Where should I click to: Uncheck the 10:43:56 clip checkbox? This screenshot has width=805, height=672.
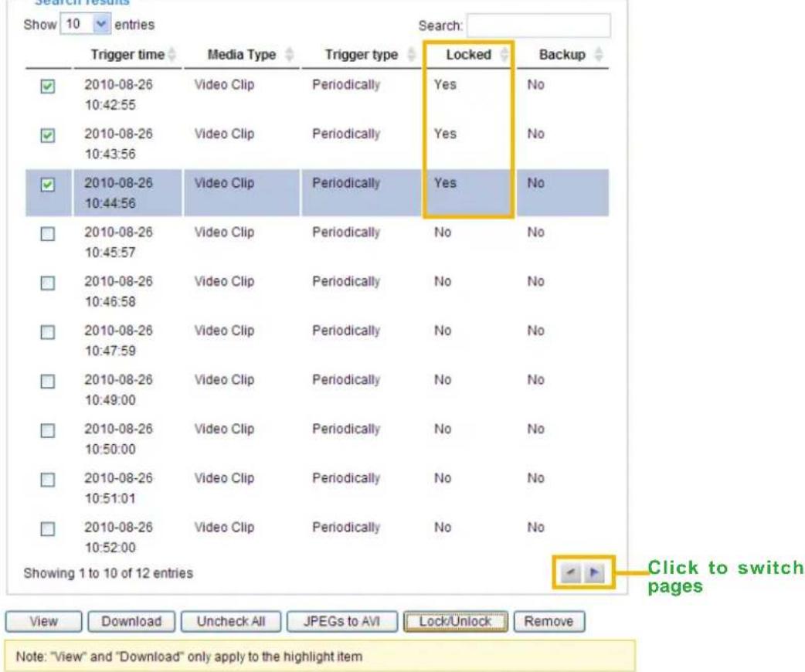pos(47,135)
